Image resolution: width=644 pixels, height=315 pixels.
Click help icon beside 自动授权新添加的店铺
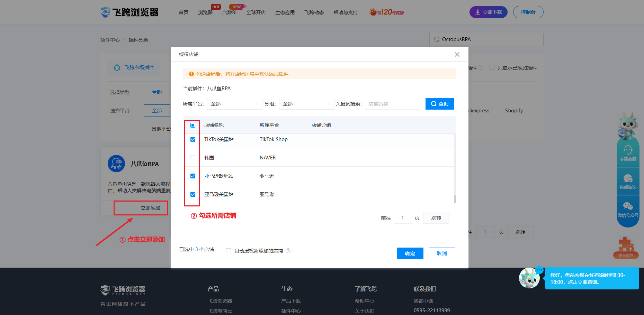pos(288,251)
